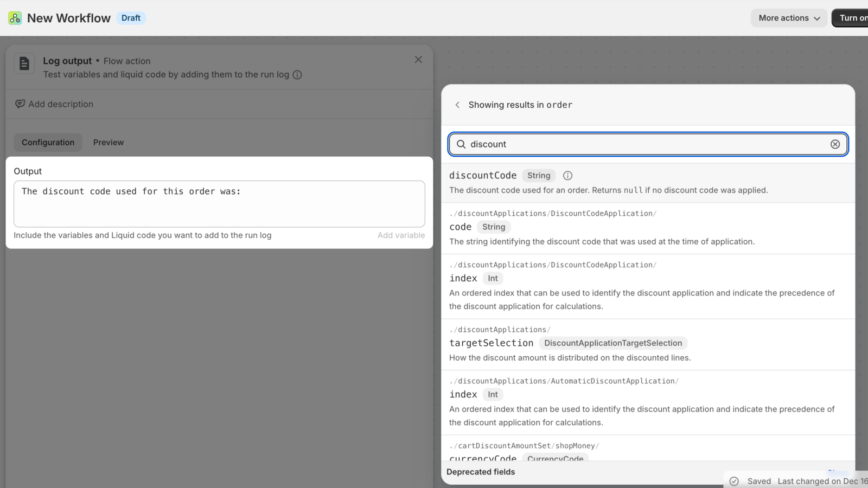Viewport: 868px width, 488px height.
Task: Click the Shopify Flow logo icon
Action: (15, 17)
